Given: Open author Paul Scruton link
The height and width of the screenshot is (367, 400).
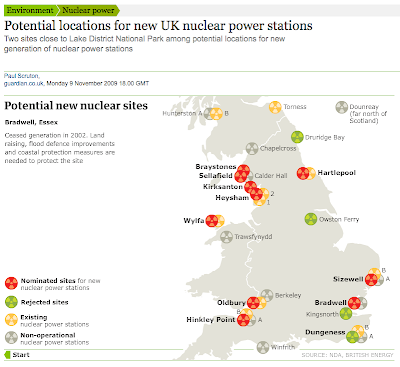Looking at the screenshot, I should [x=22, y=76].
